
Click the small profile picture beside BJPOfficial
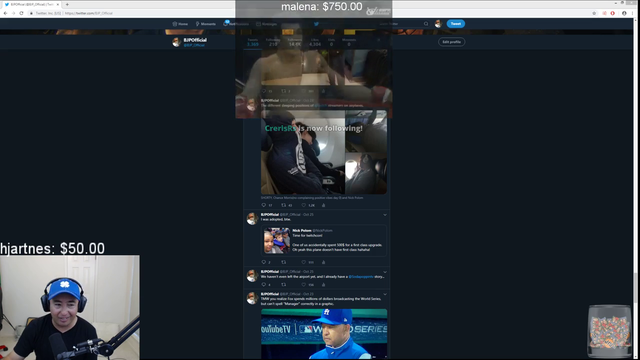coord(176,42)
